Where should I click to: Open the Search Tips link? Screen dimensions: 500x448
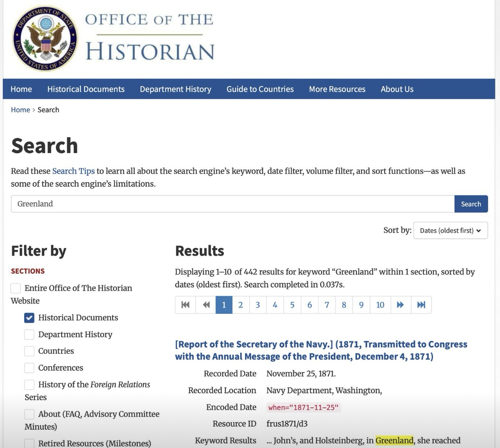[73, 171]
